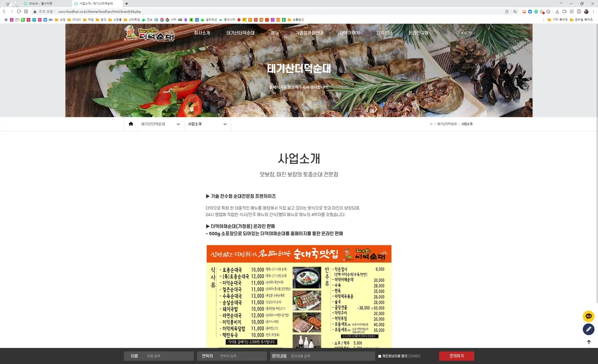Check the 개인정보이용 동의 checkbox

[380, 356]
